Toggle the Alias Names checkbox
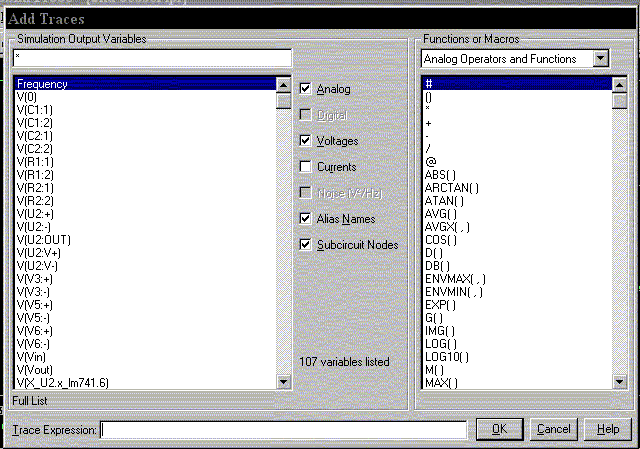 [307, 218]
